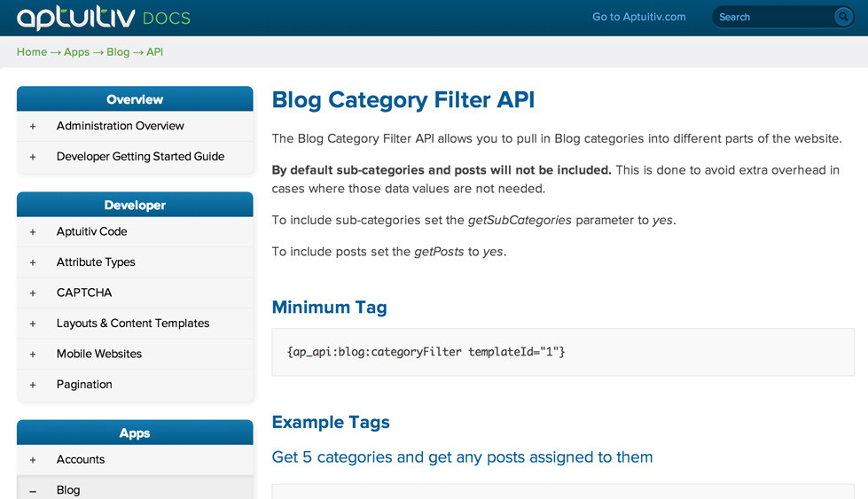Collapse the Blog section minus icon
This screenshot has height=499, width=868.
[33, 491]
